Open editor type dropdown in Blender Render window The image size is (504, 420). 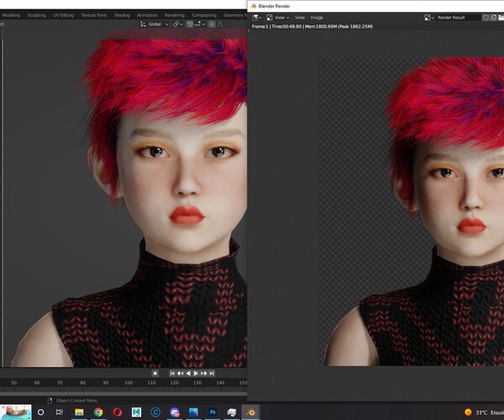[x=257, y=18]
